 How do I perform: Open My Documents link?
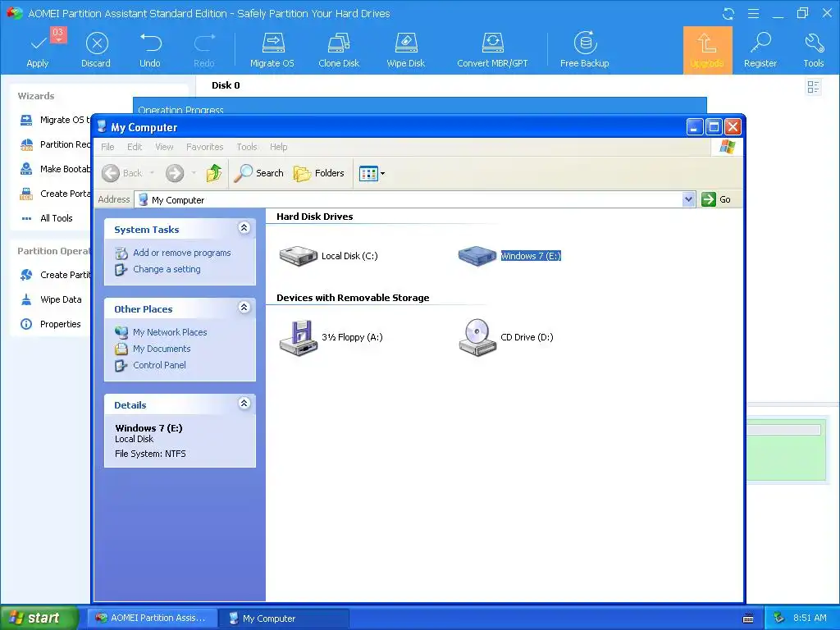tap(162, 349)
